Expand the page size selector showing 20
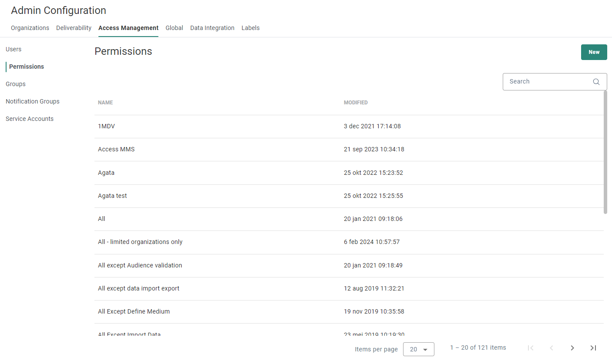Image resolution: width=612 pixels, height=364 pixels. pos(418,349)
